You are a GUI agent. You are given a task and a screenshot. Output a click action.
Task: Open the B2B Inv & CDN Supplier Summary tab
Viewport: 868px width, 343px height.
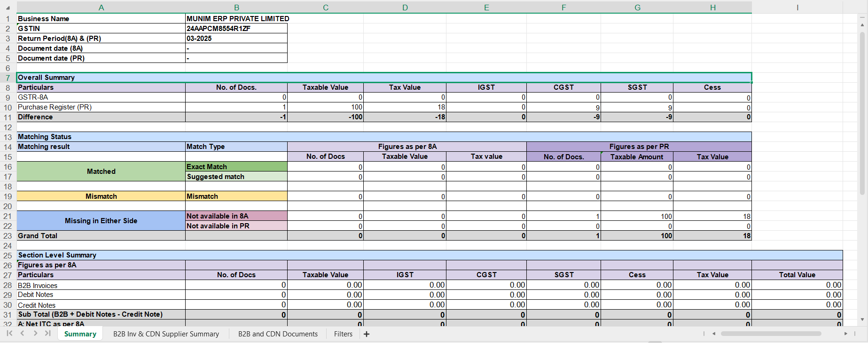tap(166, 334)
